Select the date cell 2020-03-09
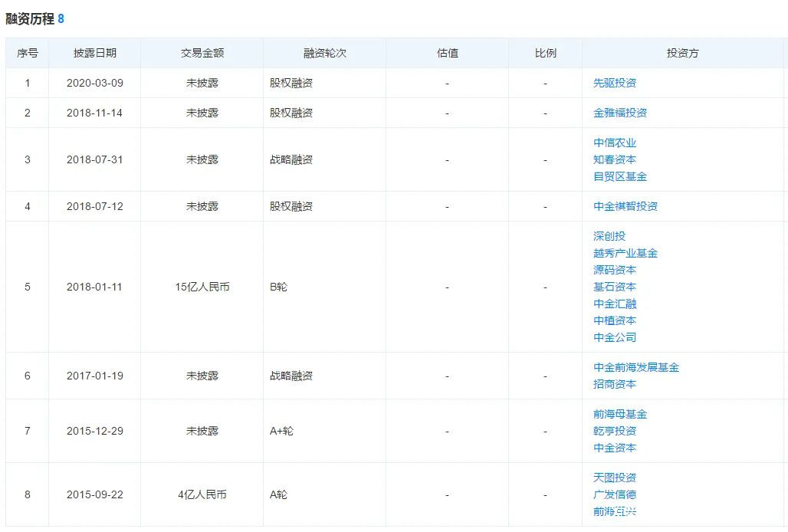This screenshot has height=532, width=788. click(x=95, y=83)
